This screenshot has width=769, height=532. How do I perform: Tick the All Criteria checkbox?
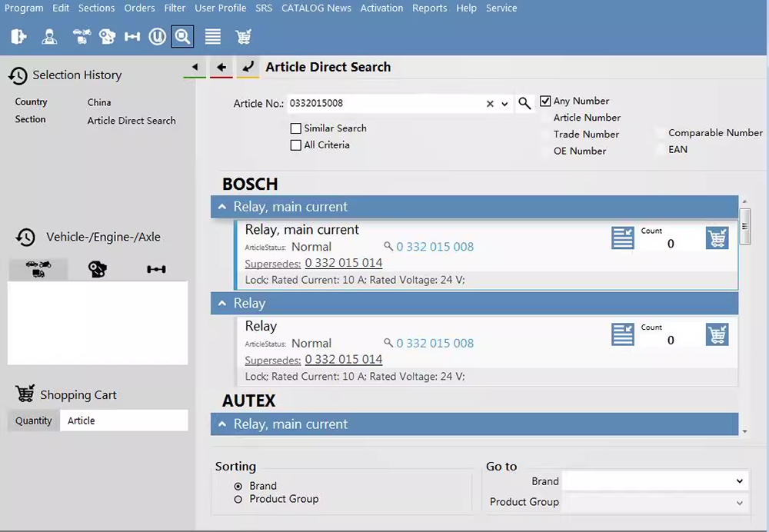296,145
